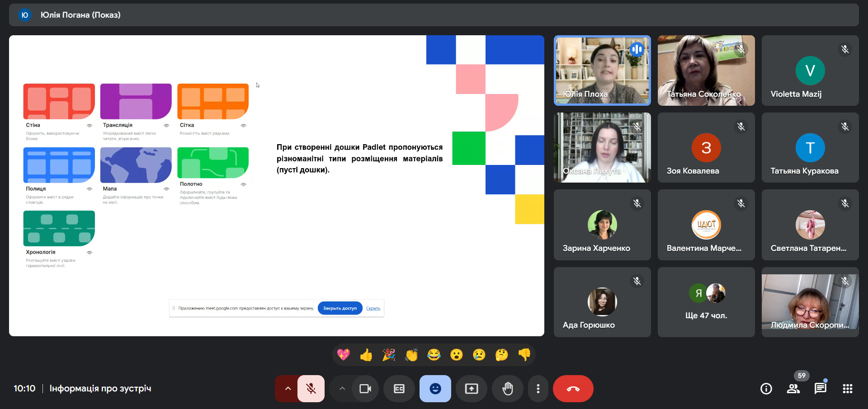The height and width of the screenshot is (409, 868).
Task: Toggle the camera on or off
Action: (x=365, y=389)
